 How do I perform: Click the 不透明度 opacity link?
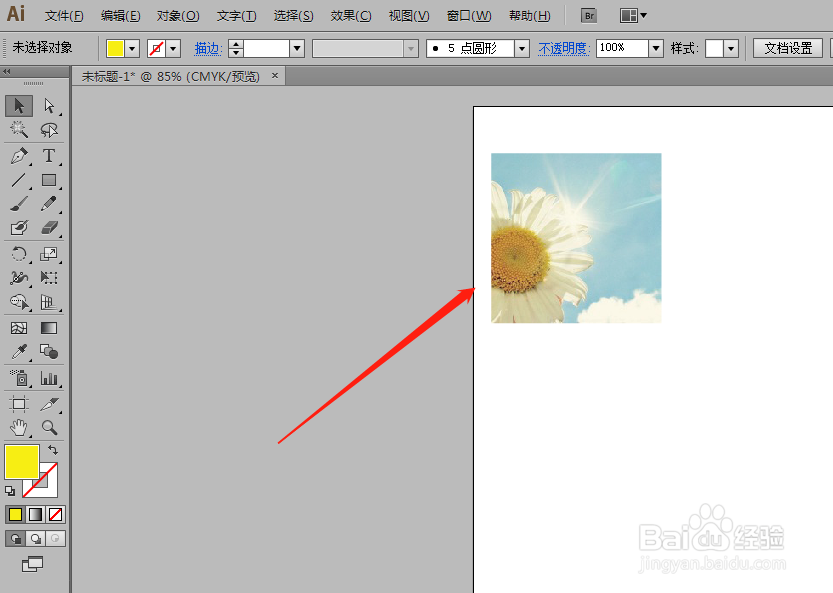coord(564,49)
